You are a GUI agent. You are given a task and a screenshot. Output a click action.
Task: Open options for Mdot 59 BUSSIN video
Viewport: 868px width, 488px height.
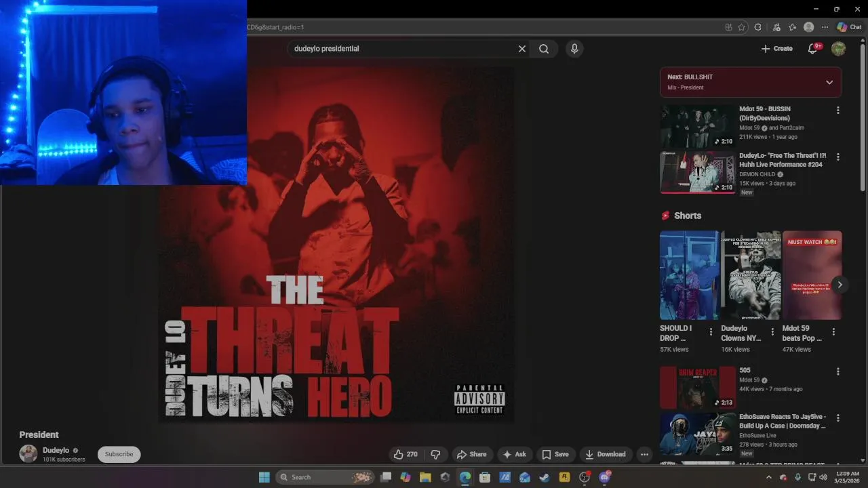[838, 110]
